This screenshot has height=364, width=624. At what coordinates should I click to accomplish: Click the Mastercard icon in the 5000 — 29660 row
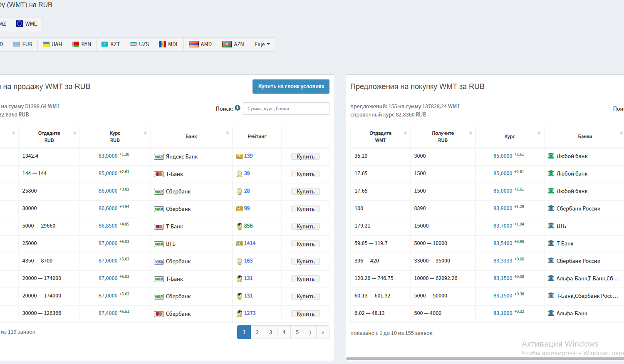(x=159, y=227)
